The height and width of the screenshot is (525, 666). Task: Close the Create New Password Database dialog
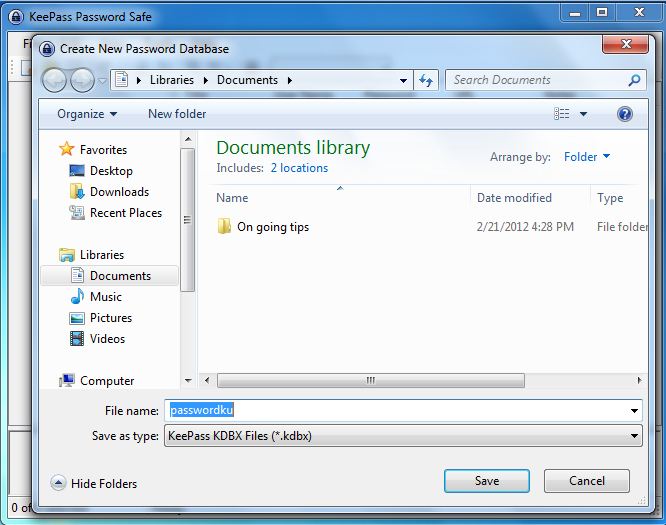click(x=625, y=44)
